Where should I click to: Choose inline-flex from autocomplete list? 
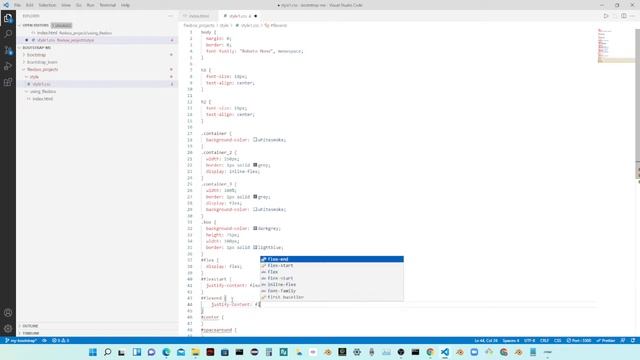coord(332,284)
